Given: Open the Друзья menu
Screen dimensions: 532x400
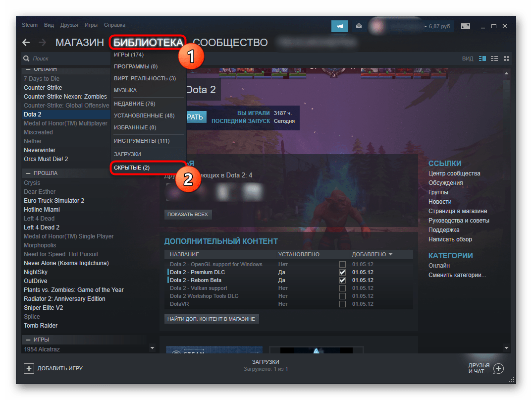Looking at the screenshot, I should click(69, 25).
